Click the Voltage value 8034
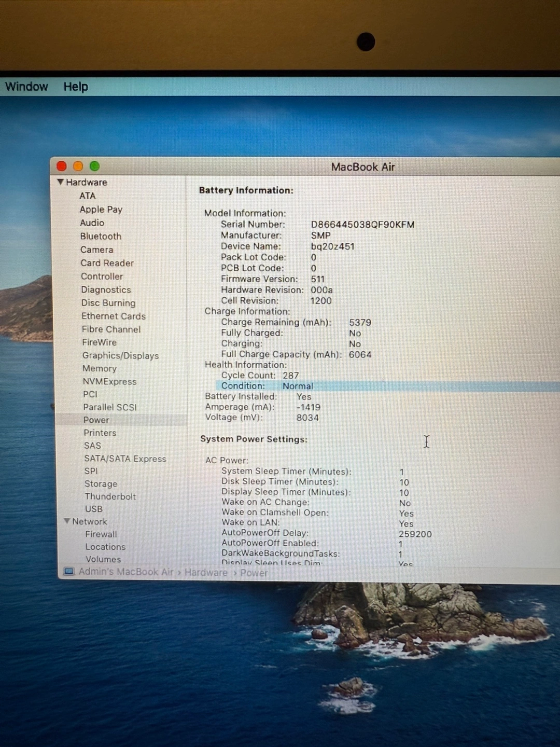 [x=307, y=418]
